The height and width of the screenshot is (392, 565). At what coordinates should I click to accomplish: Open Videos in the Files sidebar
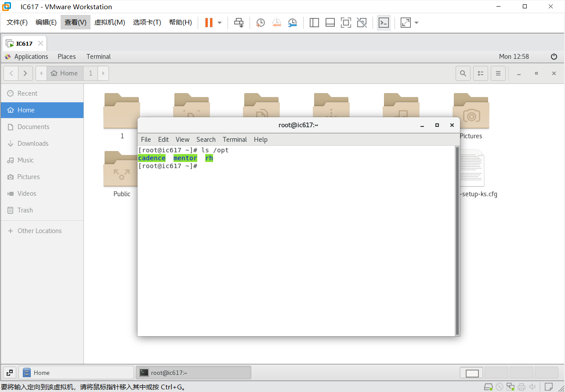point(42,194)
